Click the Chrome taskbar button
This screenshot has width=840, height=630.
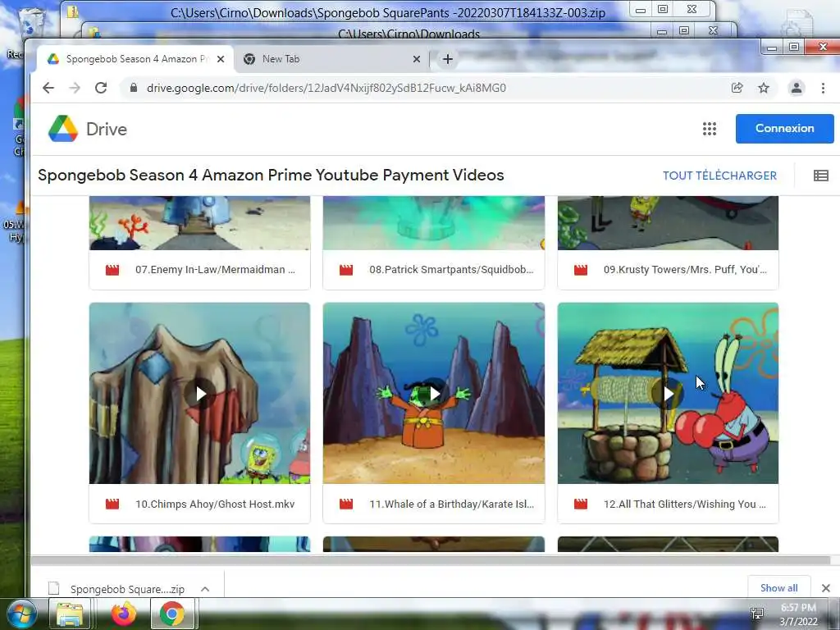coord(172,614)
